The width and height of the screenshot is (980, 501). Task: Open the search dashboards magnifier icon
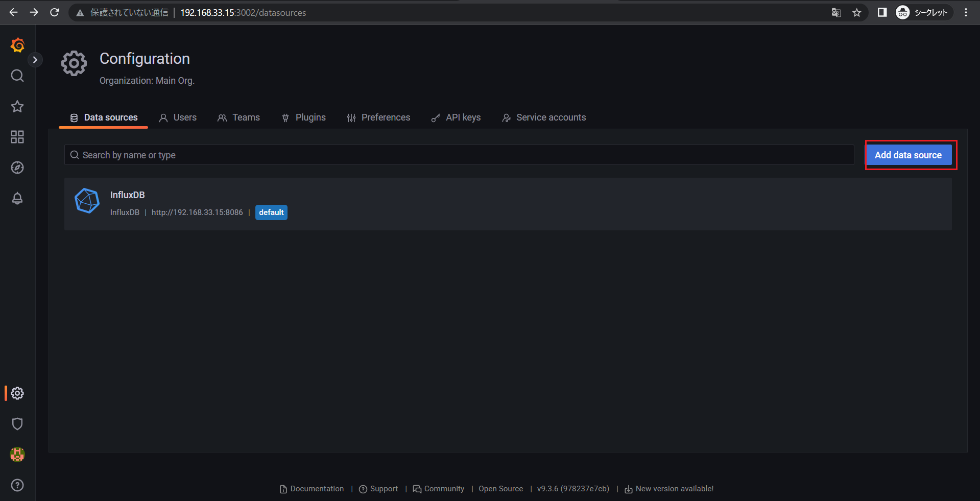pyautogui.click(x=17, y=76)
